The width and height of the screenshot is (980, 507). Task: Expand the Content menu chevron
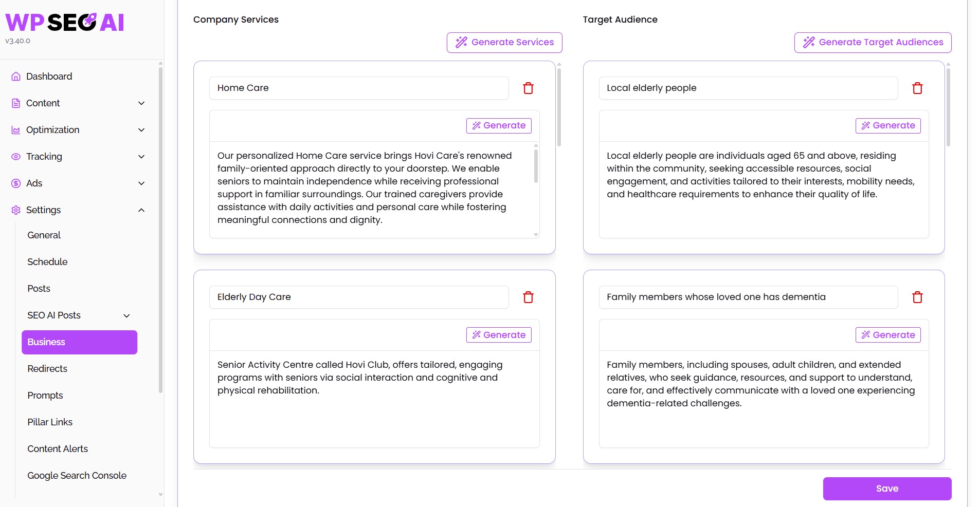point(141,103)
